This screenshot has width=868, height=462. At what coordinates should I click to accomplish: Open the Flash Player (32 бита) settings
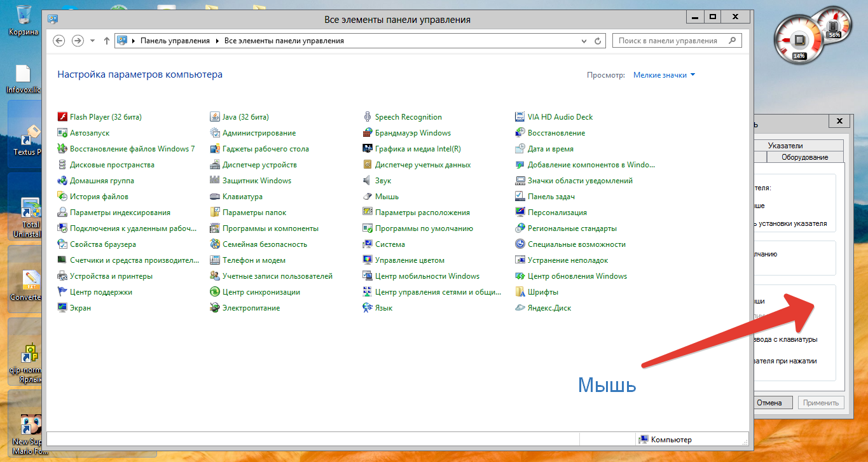pyautogui.click(x=106, y=117)
